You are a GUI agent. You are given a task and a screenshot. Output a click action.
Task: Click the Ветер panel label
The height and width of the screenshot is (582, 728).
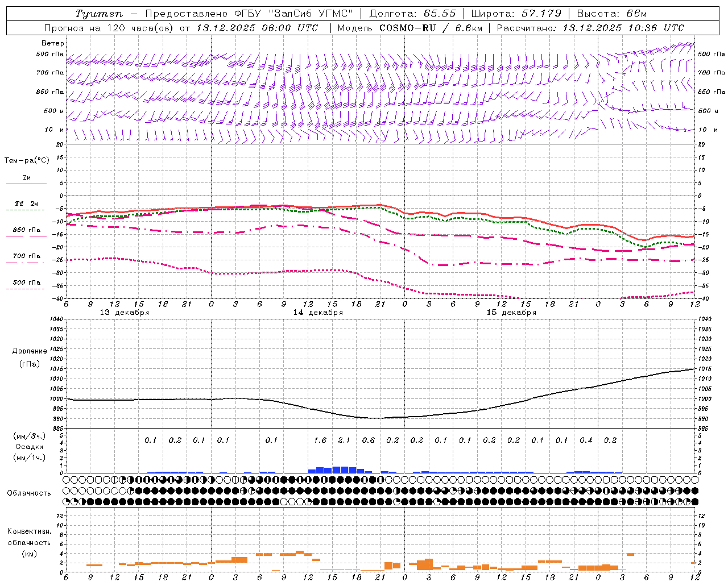pos(53,43)
